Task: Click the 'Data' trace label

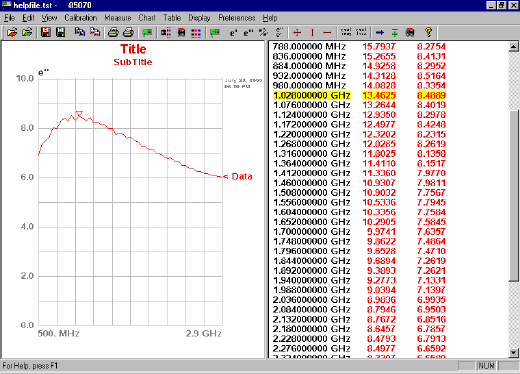Action: pyautogui.click(x=242, y=176)
